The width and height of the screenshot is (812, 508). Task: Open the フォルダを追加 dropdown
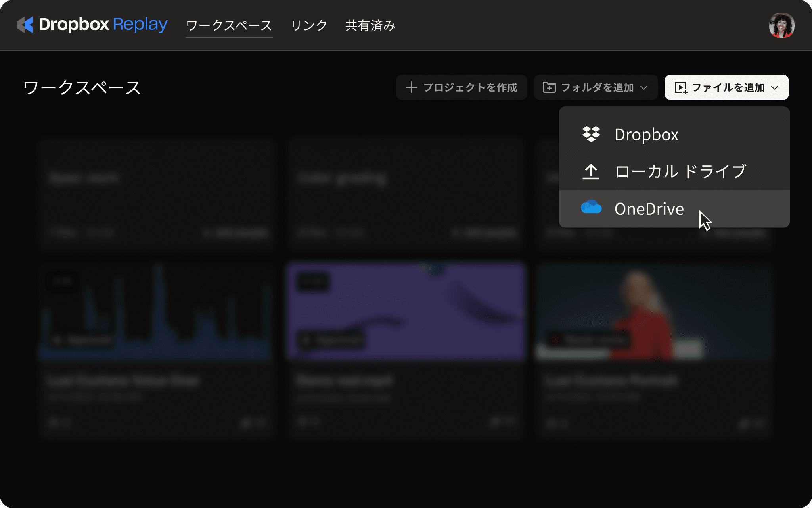pyautogui.click(x=596, y=87)
